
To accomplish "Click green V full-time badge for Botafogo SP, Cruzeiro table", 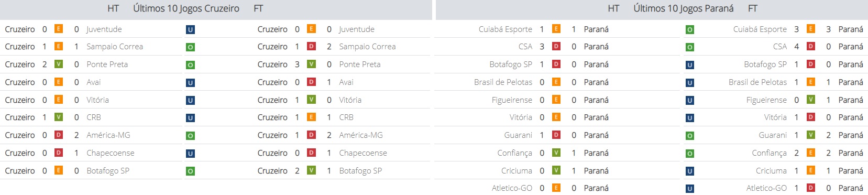I will [x=311, y=170].
